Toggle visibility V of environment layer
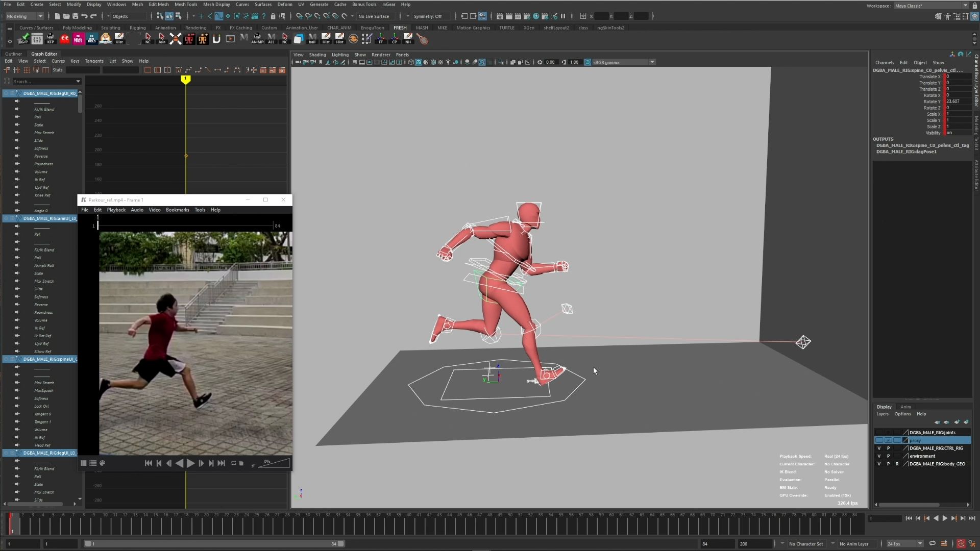 coord(879,456)
